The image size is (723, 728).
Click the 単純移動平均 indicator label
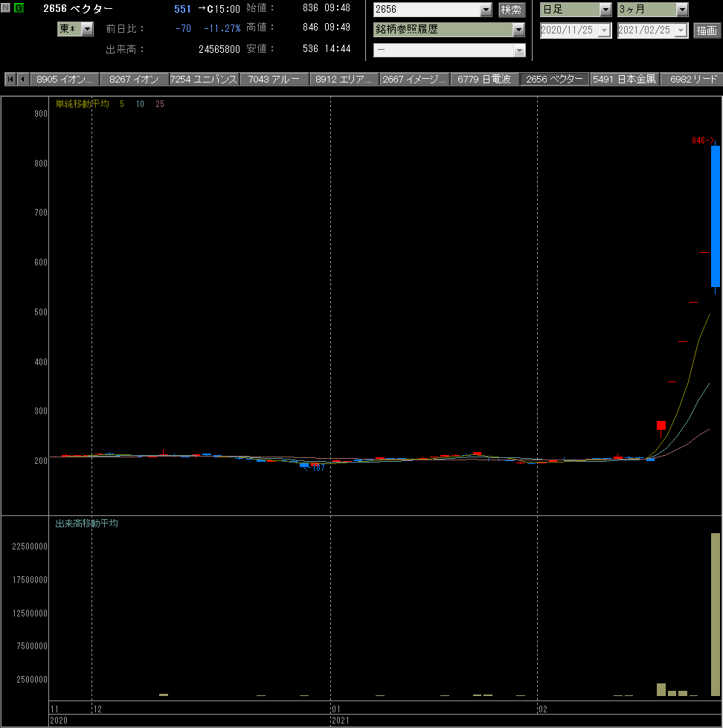[x=82, y=104]
